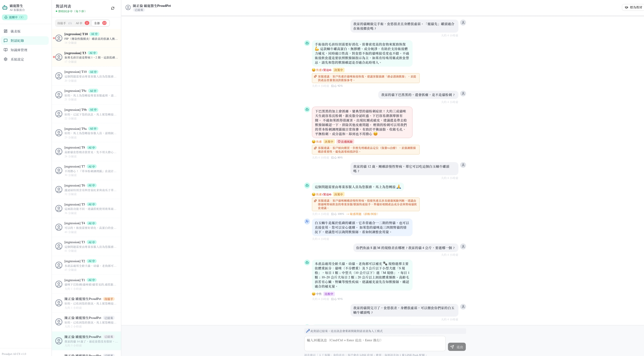
Task: Select 對話紀錄 in the sidebar
Action: click(25, 41)
